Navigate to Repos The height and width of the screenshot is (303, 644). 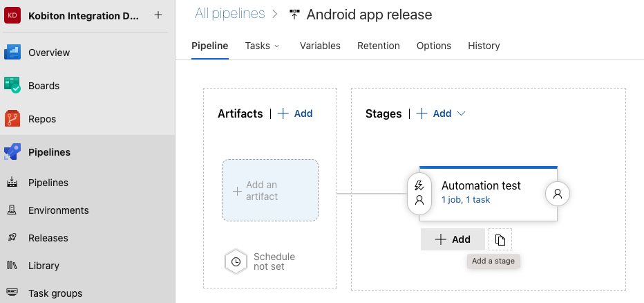42,119
